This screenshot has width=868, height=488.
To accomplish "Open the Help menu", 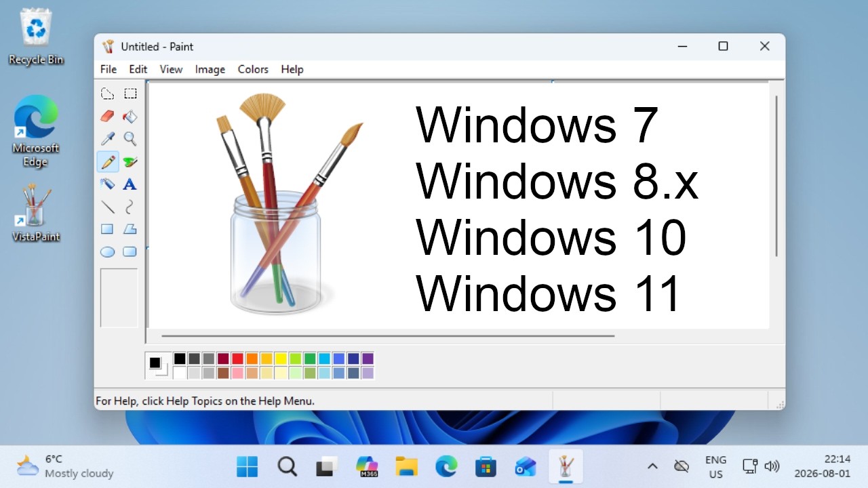I will [292, 69].
